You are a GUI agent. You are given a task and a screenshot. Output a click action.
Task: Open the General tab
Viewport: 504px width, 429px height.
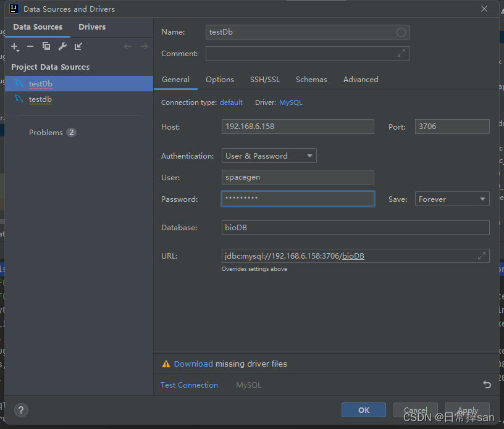click(175, 80)
